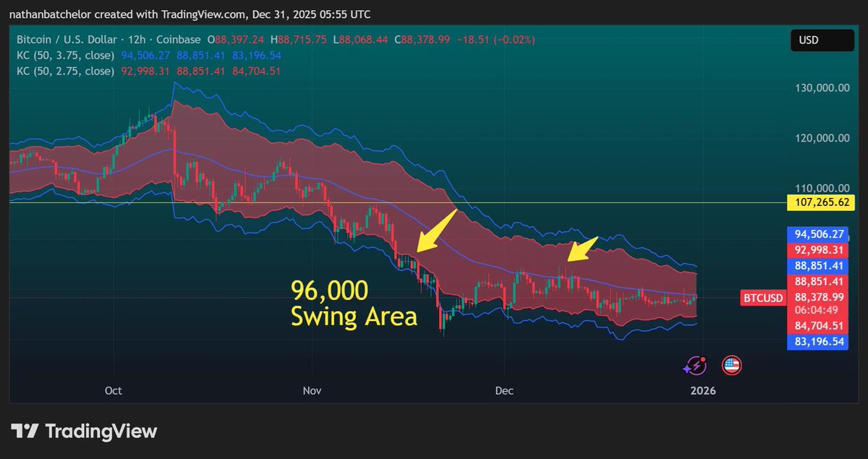Click the 2026 label on time axis
Image resolution: width=868 pixels, height=459 pixels.
pyautogui.click(x=703, y=390)
